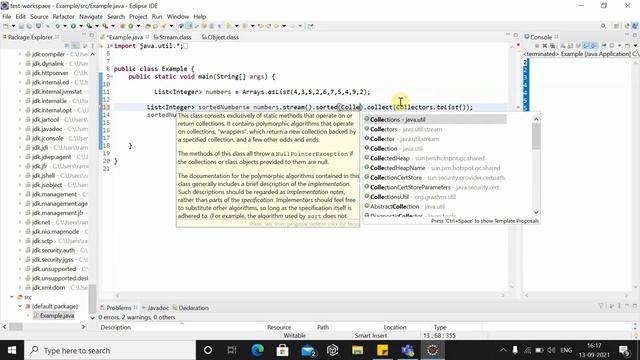Viewport: 640px width, 360px height.
Task: Open the Run configurations dropdown arrow
Action: click(81, 26)
